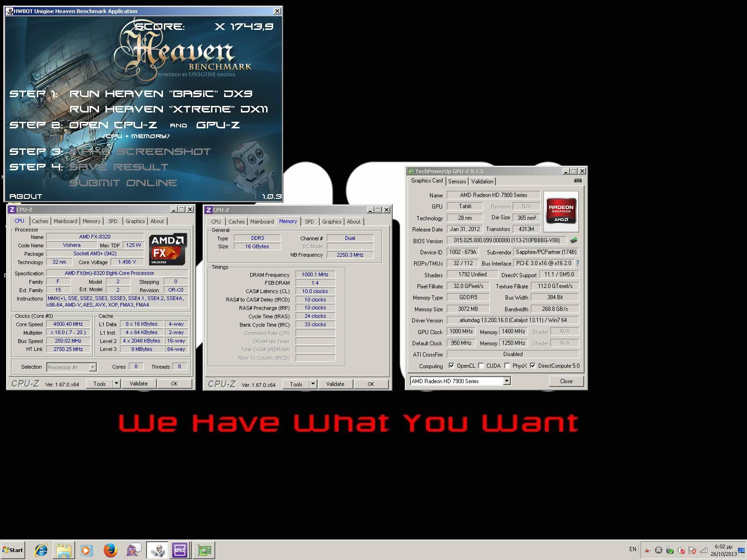This screenshot has width=747, height=560.
Task: Switch to the Validation tab in GPU-Z
Action: [x=482, y=182]
